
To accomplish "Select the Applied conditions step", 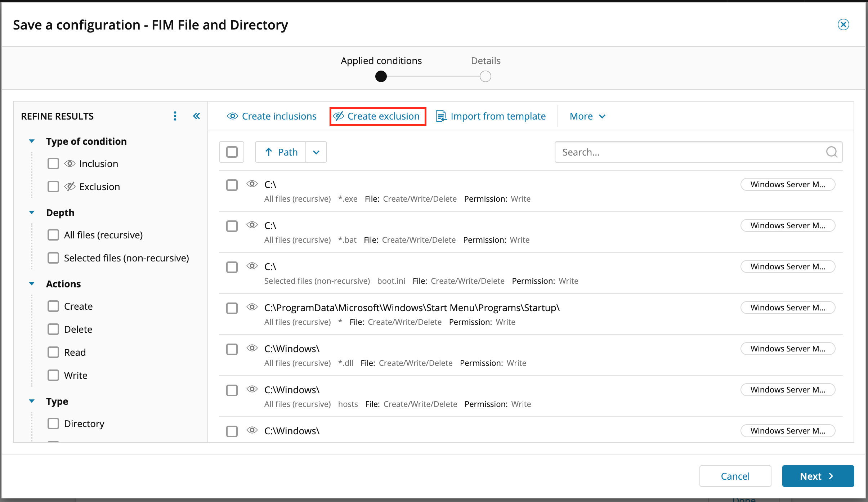I will [381, 76].
